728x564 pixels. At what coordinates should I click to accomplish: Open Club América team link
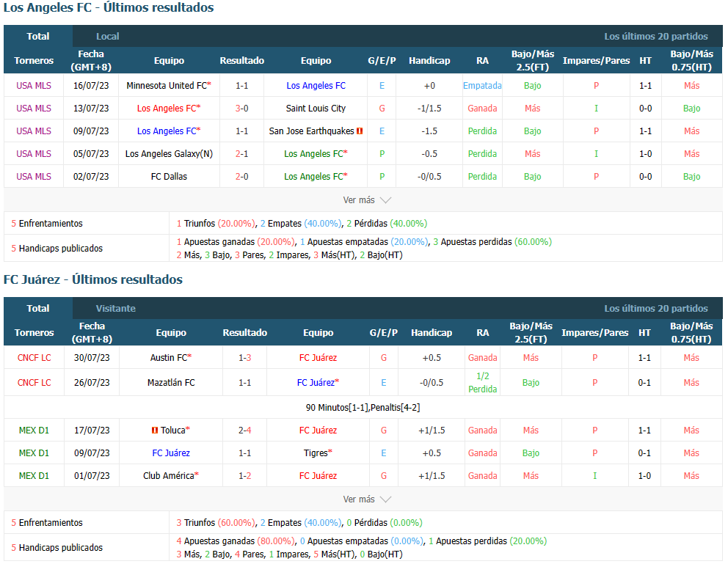point(169,475)
